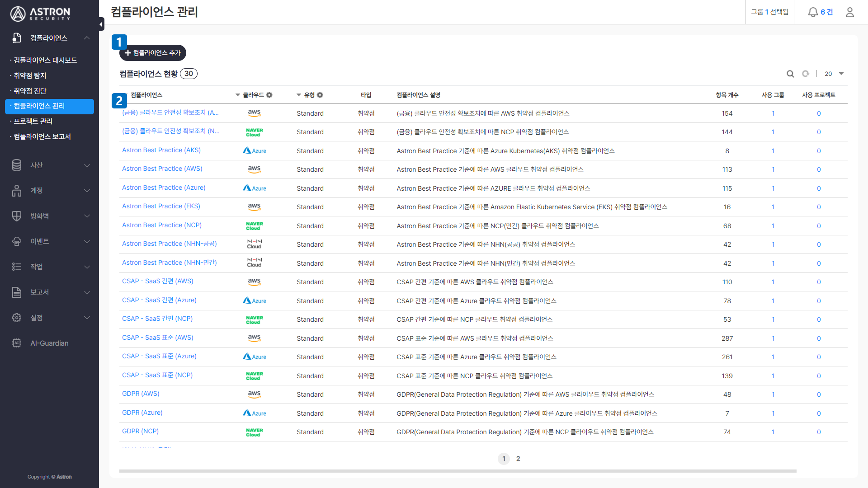The image size is (868, 488).
Task: Select 컴플라이언스 관리 menu item
Action: click(49, 106)
